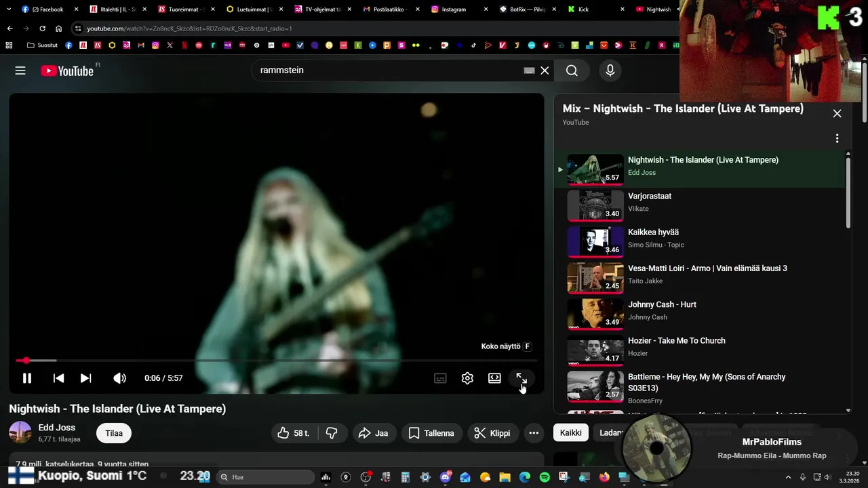Clear the search text with the X
The width and height of the screenshot is (868, 488).
545,70
